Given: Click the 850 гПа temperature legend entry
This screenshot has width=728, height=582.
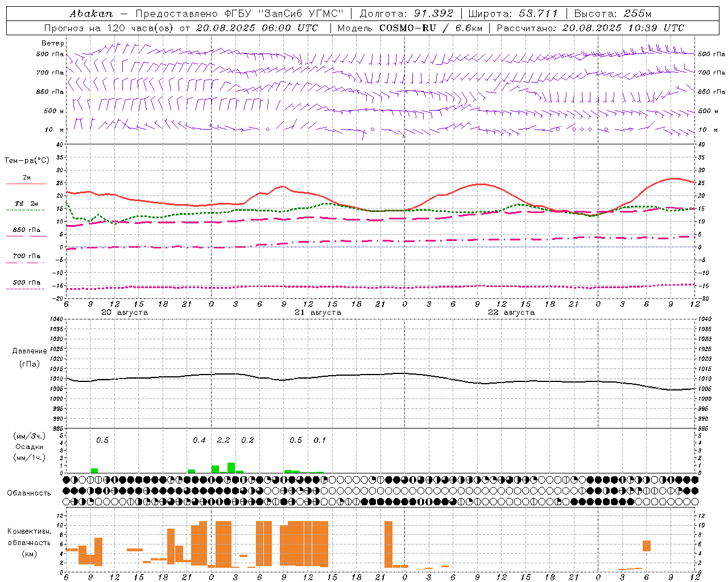Looking at the screenshot, I should point(27,230).
